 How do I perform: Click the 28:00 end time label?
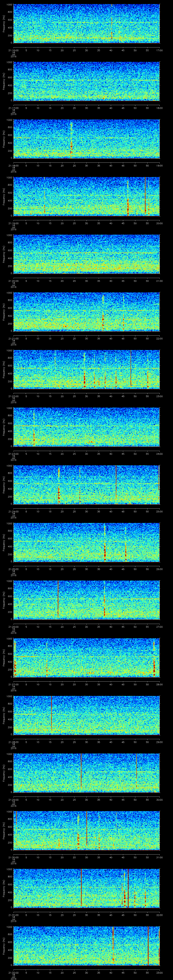pos(160,684)
